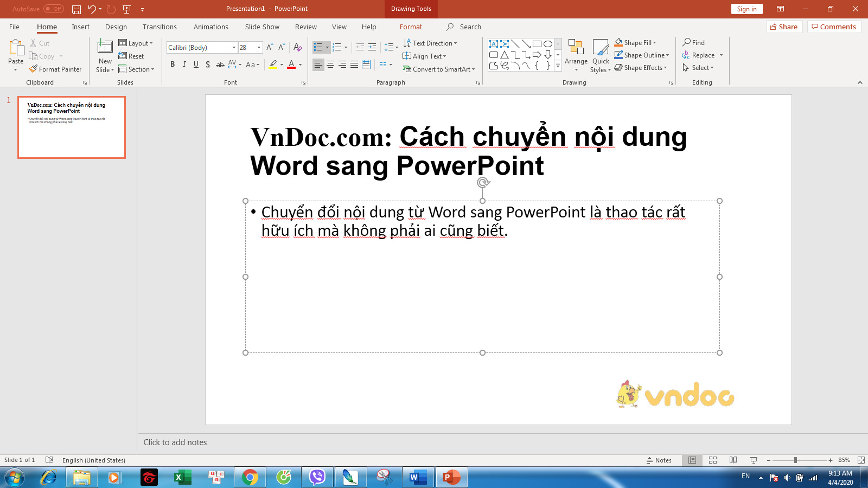The height and width of the screenshot is (488, 868).
Task: Click the Sign in button
Action: (747, 9)
